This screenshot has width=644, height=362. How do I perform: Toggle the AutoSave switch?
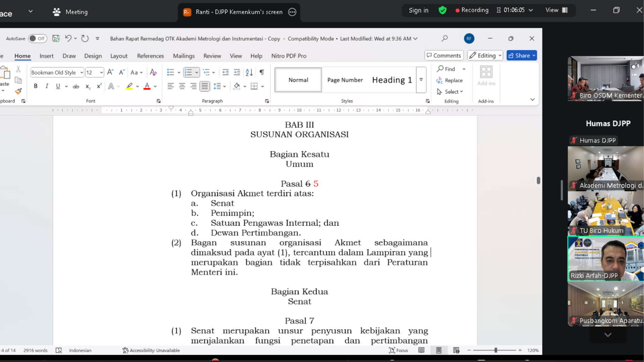(x=37, y=39)
